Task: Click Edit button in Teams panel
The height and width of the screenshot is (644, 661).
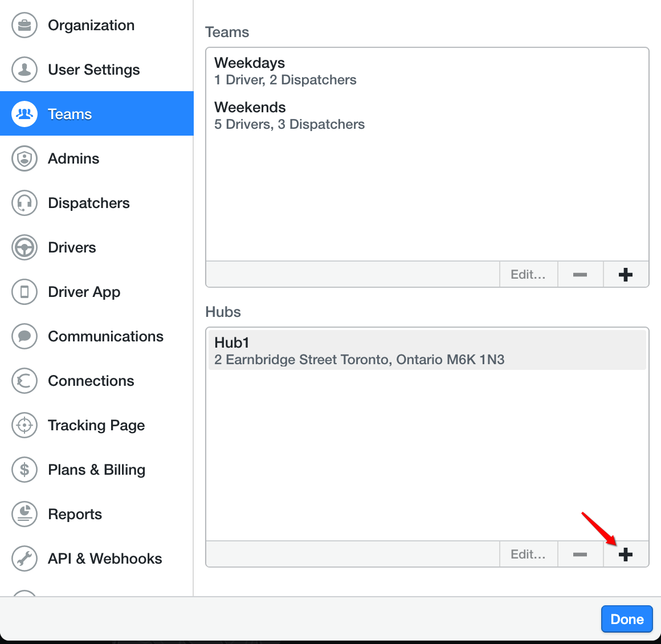Action: coord(528,275)
